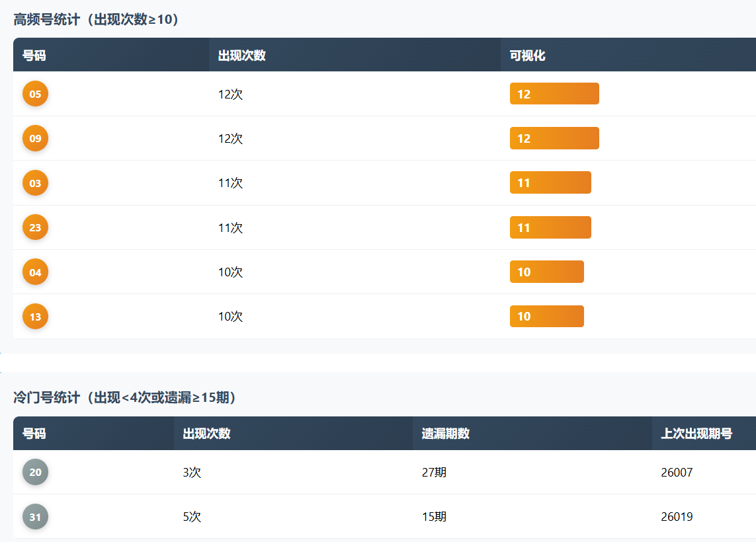Select the gray cold number 20 ball

(35, 472)
